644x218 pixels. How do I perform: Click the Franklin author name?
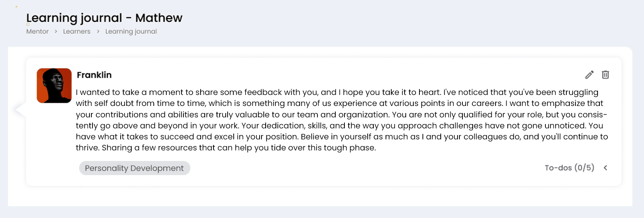point(94,75)
